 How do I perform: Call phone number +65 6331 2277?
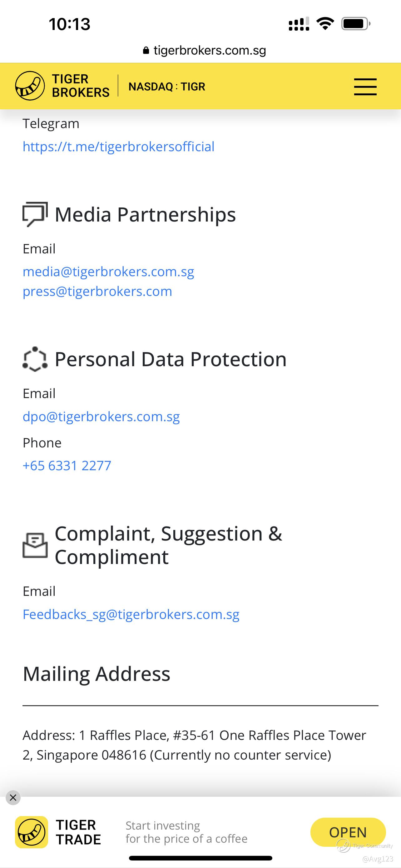[x=67, y=466]
